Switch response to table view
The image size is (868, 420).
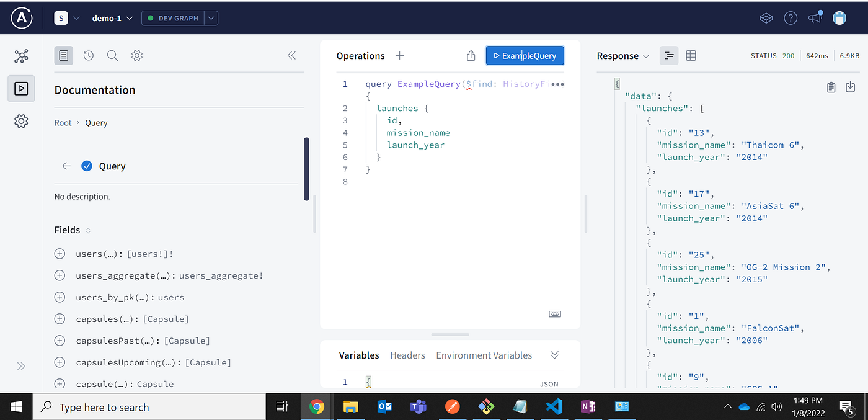tap(691, 56)
